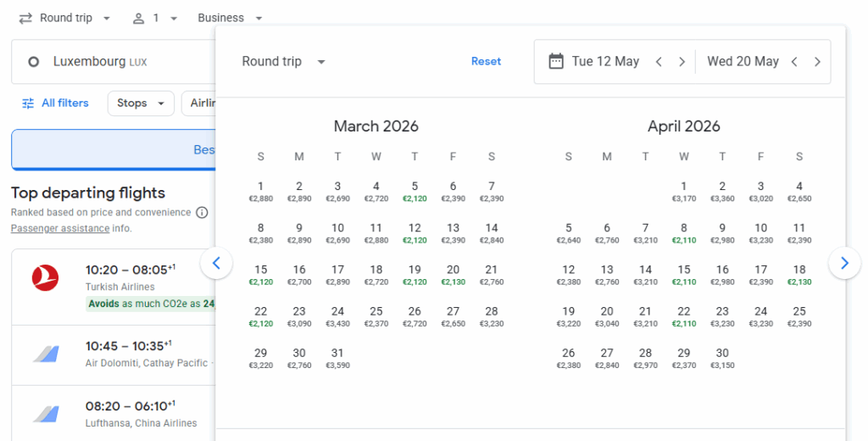Select March 1 priced €2,880
868x441 pixels.
261,192
